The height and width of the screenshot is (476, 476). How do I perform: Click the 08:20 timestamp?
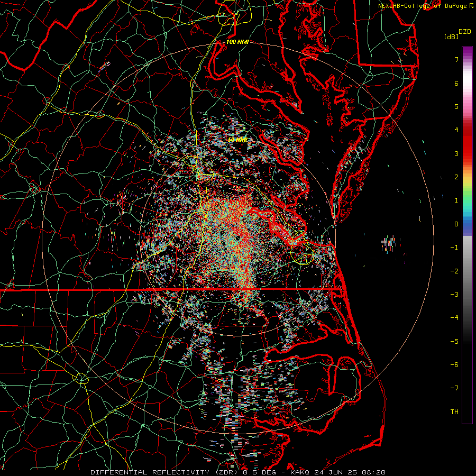pyautogui.click(x=373, y=472)
